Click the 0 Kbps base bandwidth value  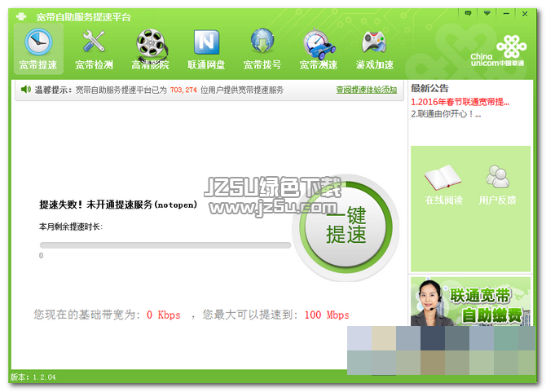(163, 315)
